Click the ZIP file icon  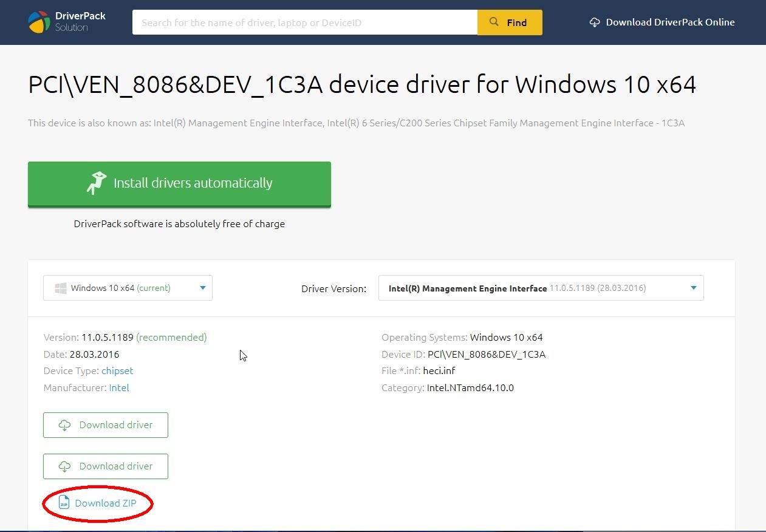click(64, 503)
